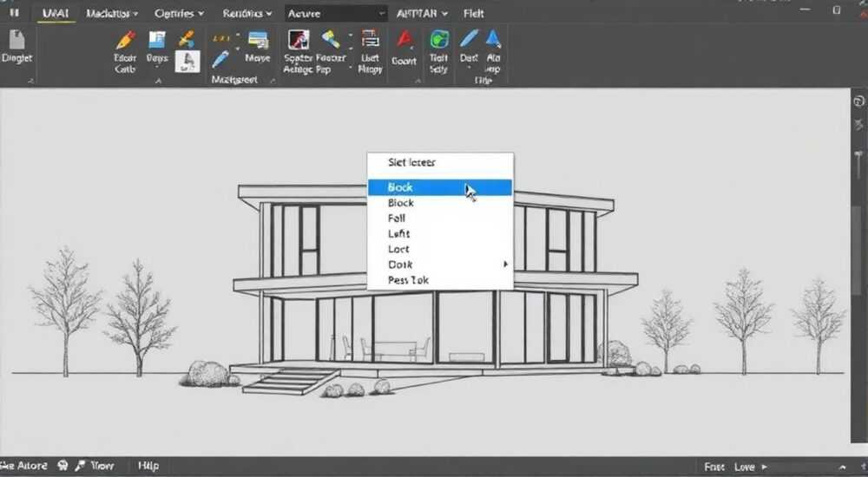Toggle the highlighted white figure tool
The height and width of the screenshot is (477, 868).
187,62
